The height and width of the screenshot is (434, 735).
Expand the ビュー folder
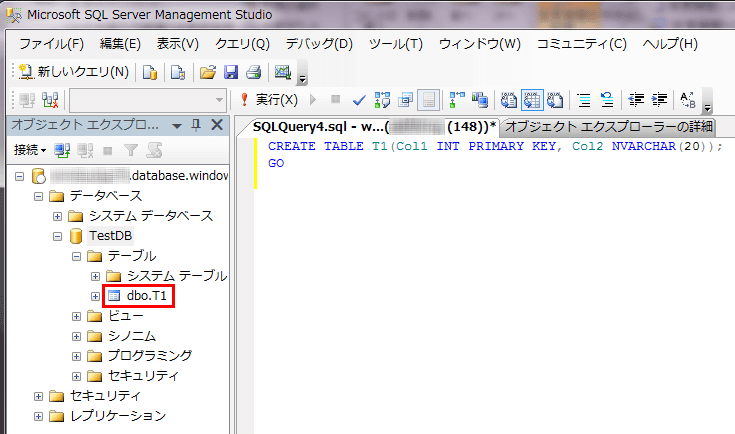tap(76, 316)
